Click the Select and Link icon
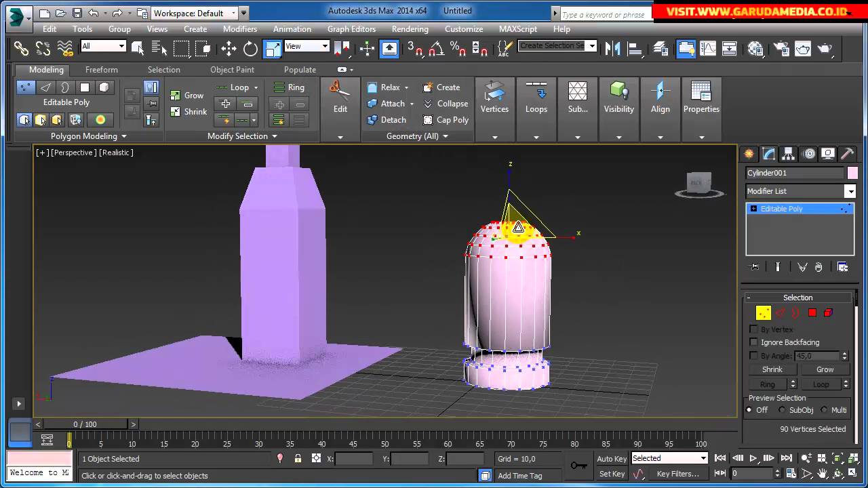Screen dimensions: 868x488 (21, 48)
